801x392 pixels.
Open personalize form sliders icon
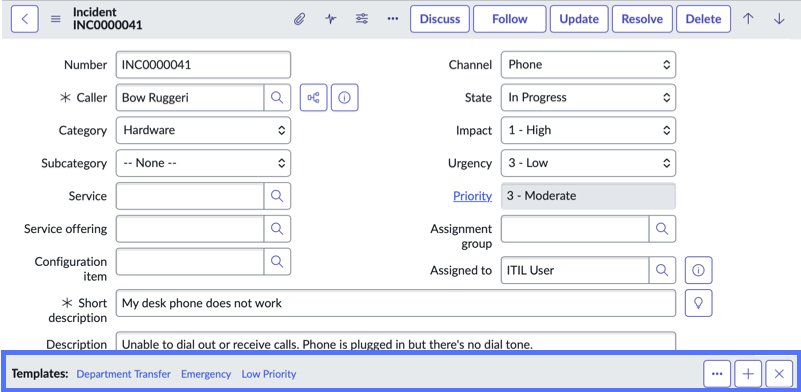(x=362, y=19)
